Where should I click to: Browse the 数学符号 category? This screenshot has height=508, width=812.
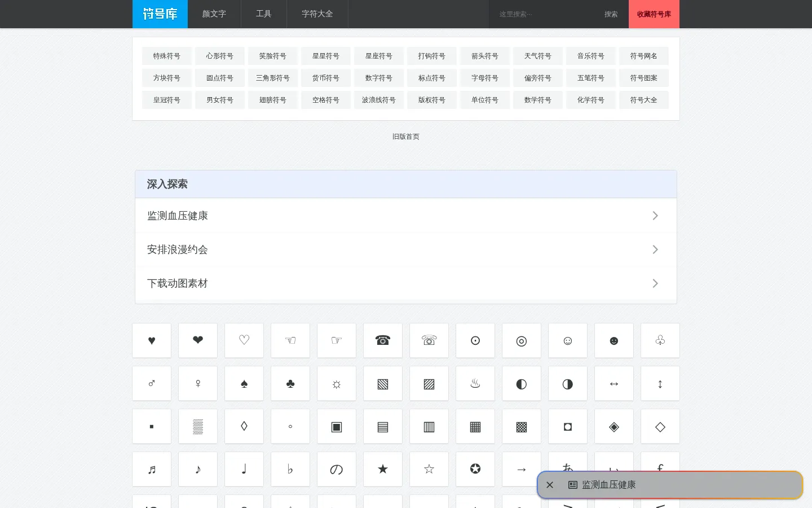pos(538,100)
